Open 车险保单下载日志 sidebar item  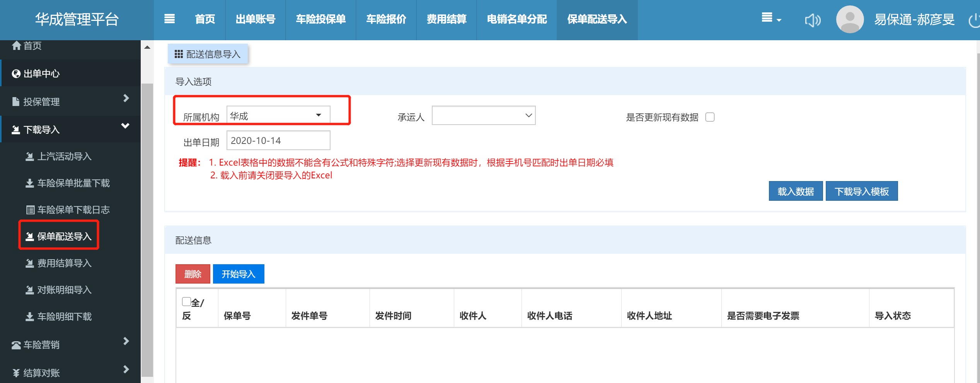point(70,210)
